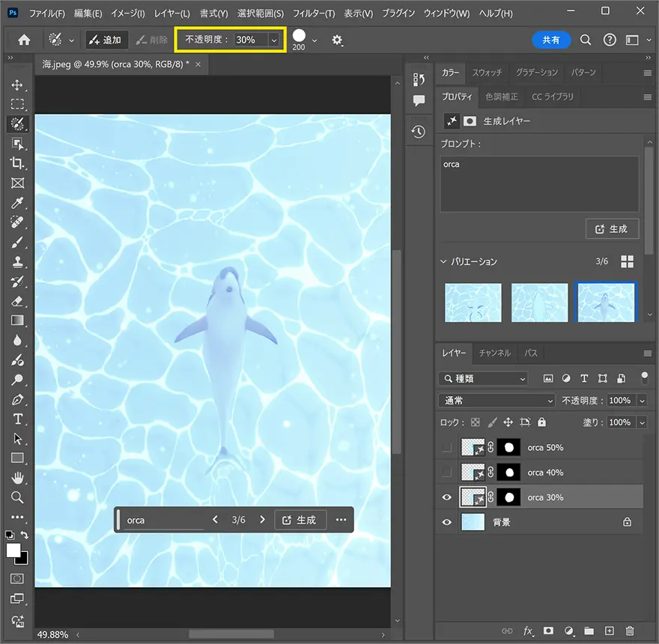Viewport: 659px width, 644px height.
Task: Select the Dodge tool
Action: pyautogui.click(x=17, y=380)
